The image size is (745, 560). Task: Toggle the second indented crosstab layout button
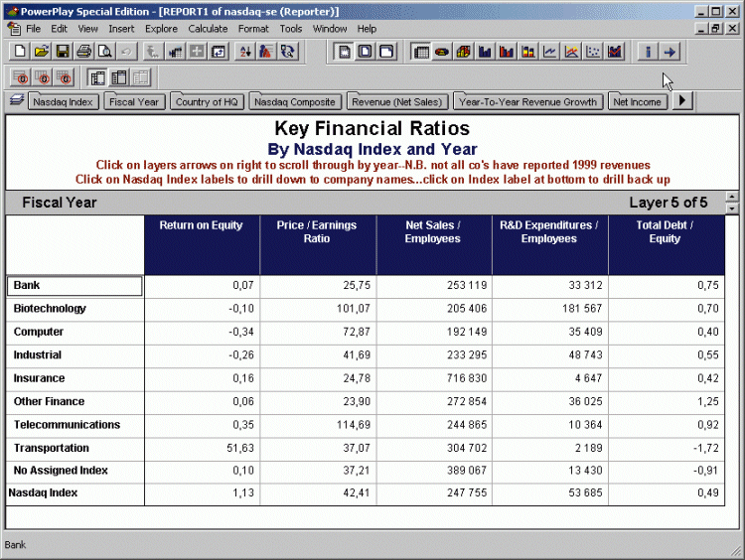click(x=119, y=77)
